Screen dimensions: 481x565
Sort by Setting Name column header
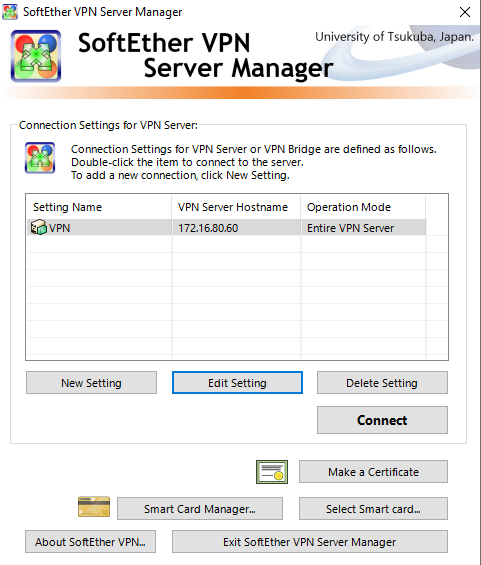[99, 207]
